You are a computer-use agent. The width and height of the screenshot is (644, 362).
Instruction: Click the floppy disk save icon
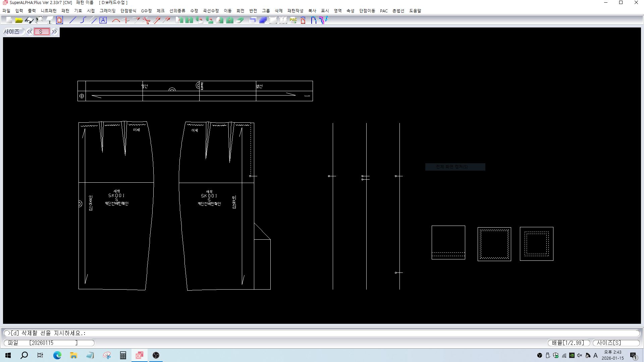click(x=29, y=20)
